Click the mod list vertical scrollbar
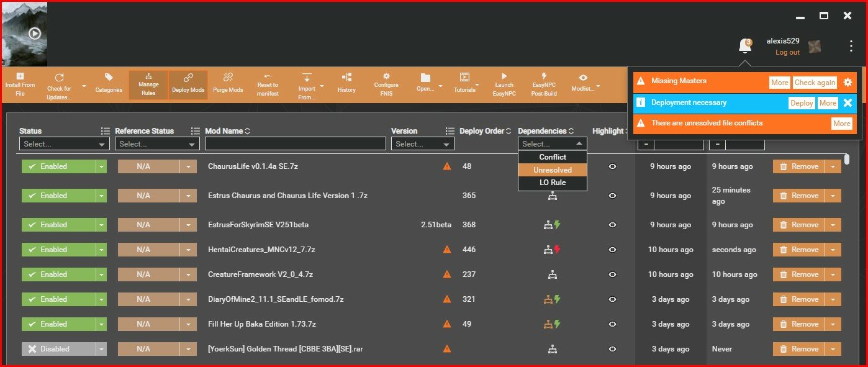The height and width of the screenshot is (367, 868). [847, 160]
